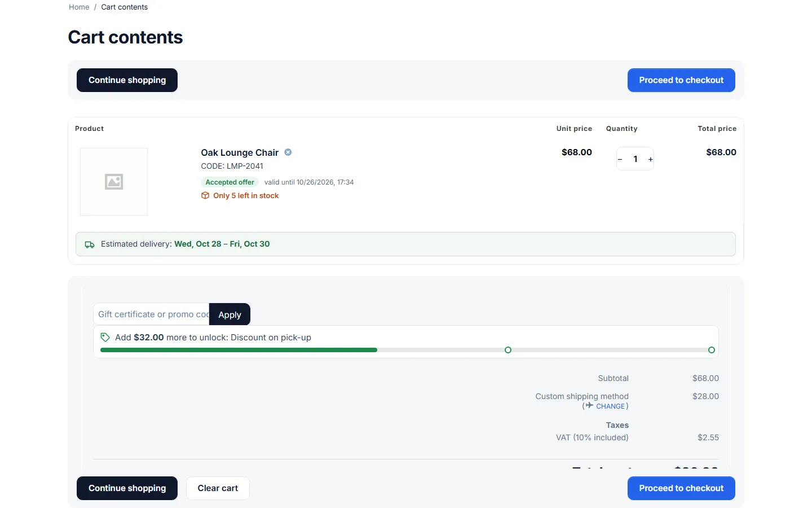Clear the cart
The width and height of the screenshot is (812, 508).
click(218, 488)
